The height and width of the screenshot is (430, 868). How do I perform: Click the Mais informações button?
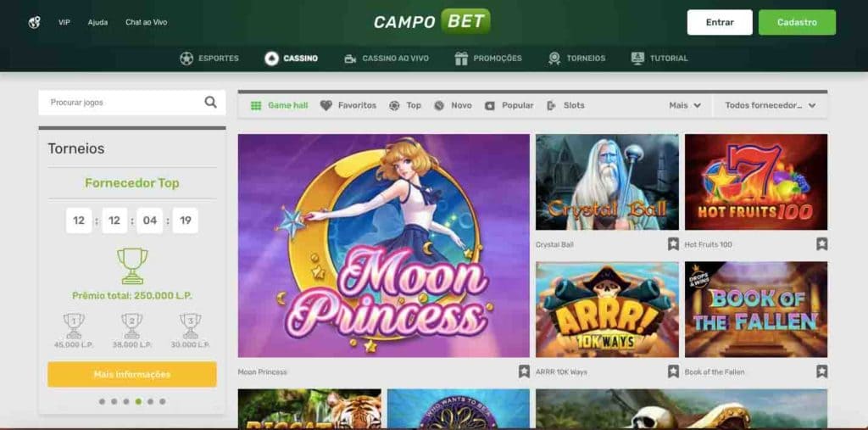point(131,375)
